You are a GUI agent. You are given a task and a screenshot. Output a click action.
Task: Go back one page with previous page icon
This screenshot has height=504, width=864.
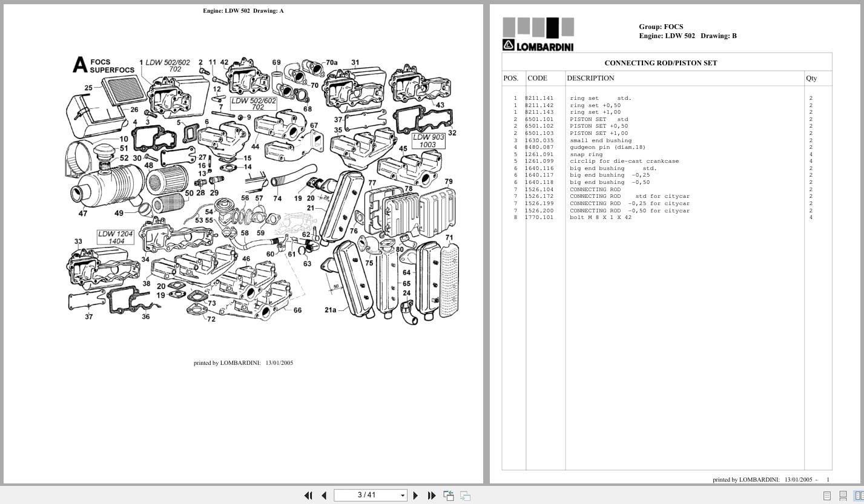click(324, 495)
